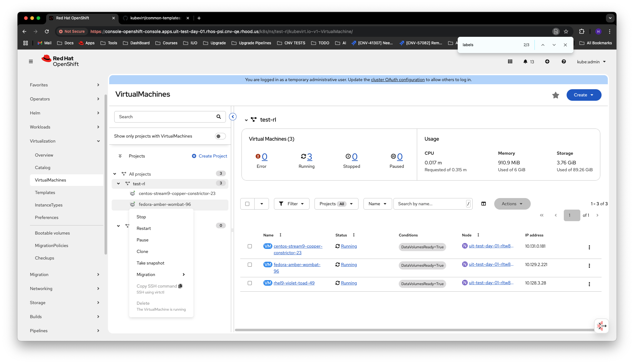Open manage columns icon
This screenshot has height=364, width=634.
(x=484, y=204)
